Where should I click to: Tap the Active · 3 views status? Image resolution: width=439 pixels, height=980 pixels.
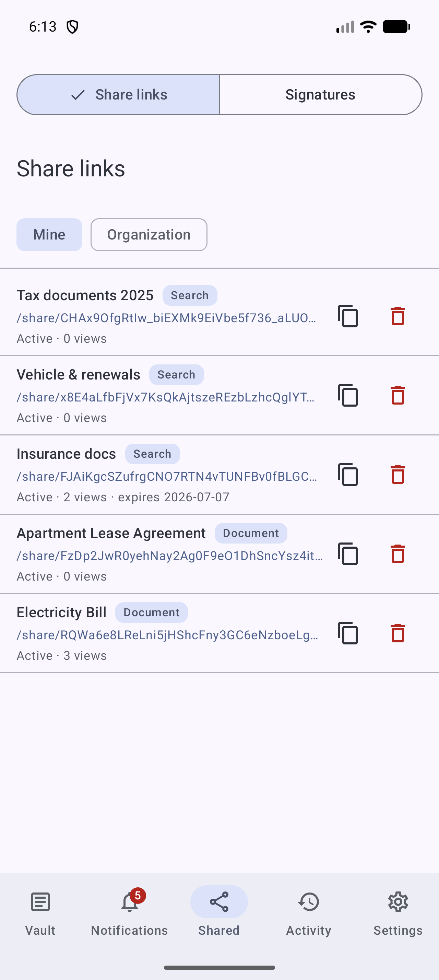62,655
